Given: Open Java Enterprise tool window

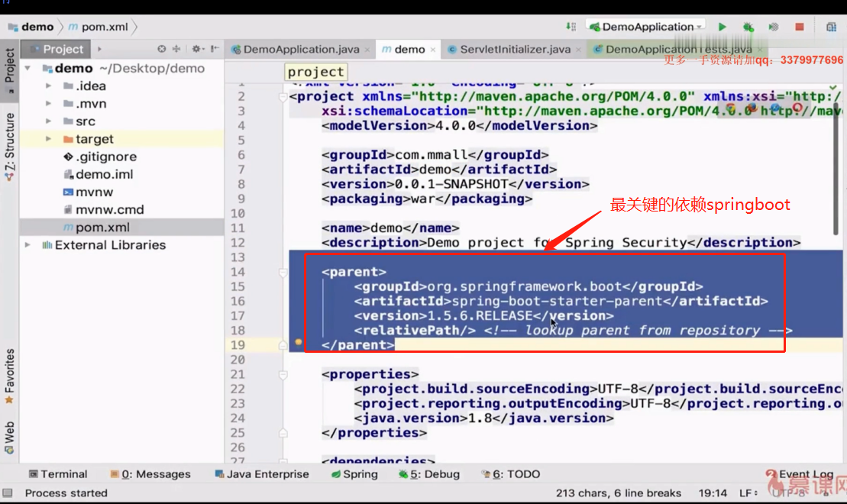Looking at the screenshot, I should pos(262,474).
